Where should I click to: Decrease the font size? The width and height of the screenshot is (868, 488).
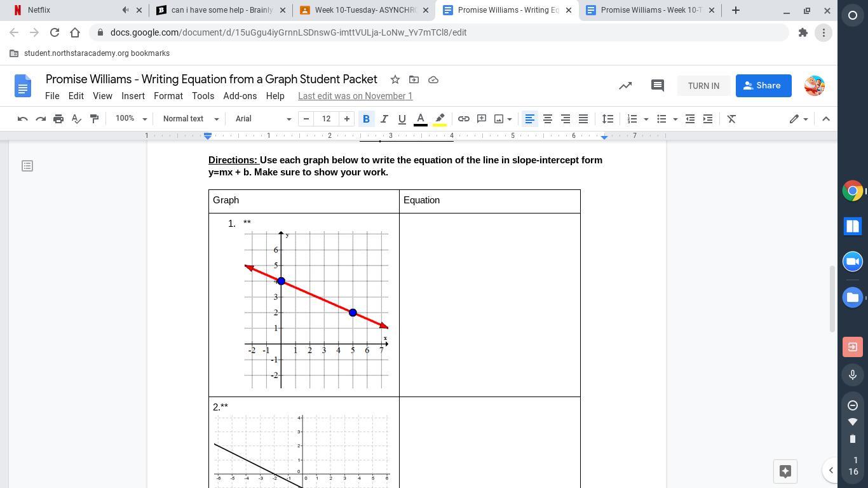(x=306, y=119)
